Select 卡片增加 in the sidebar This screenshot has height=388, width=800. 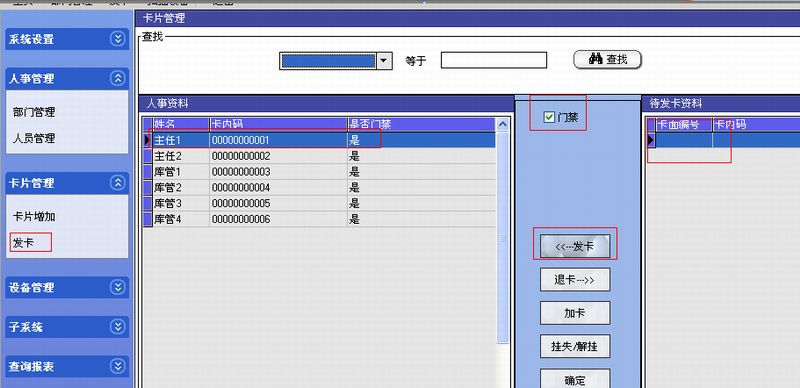pos(34,217)
